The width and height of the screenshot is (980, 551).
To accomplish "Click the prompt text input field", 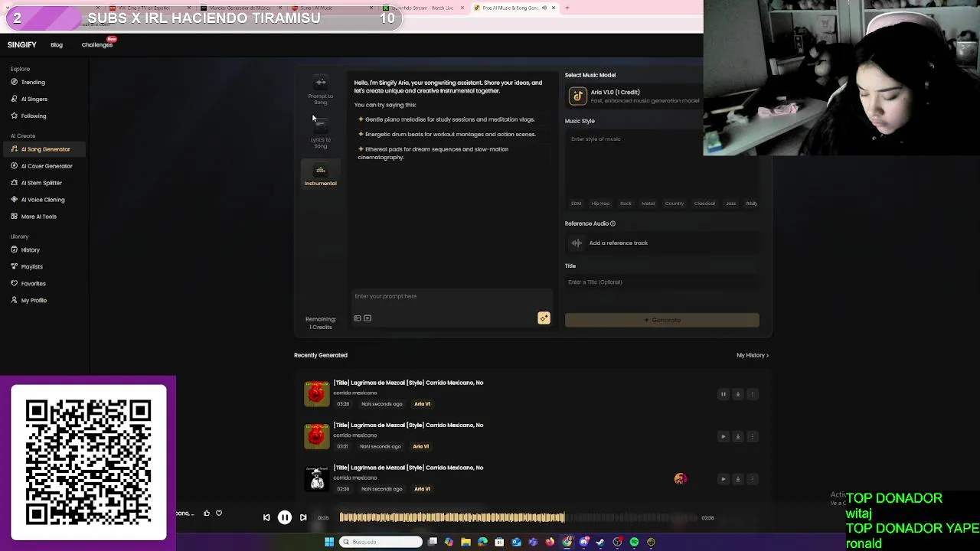I will [451, 296].
